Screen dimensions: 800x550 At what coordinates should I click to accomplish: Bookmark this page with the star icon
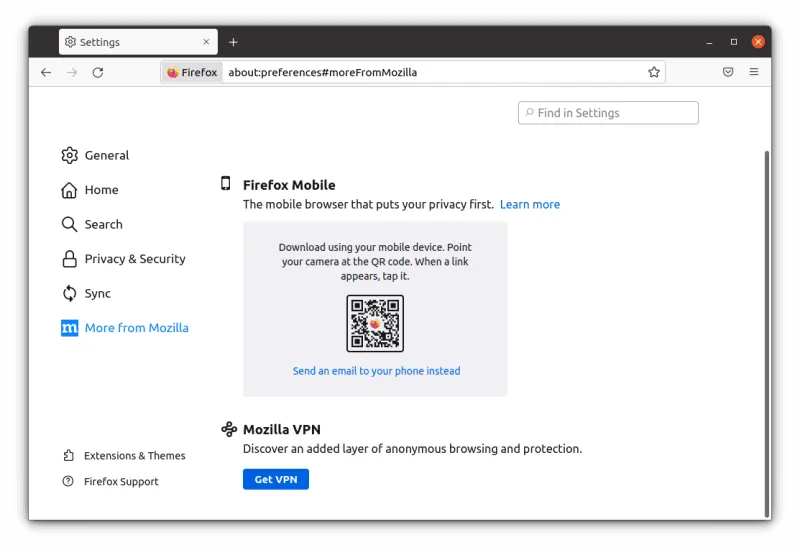[x=654, y=72]
